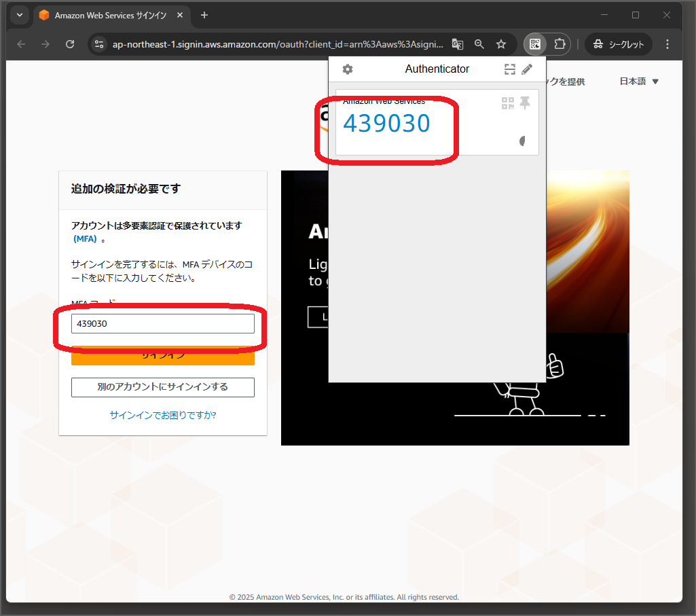Go forward to next page
Screen dimensions: 696x616
point(45,44)
